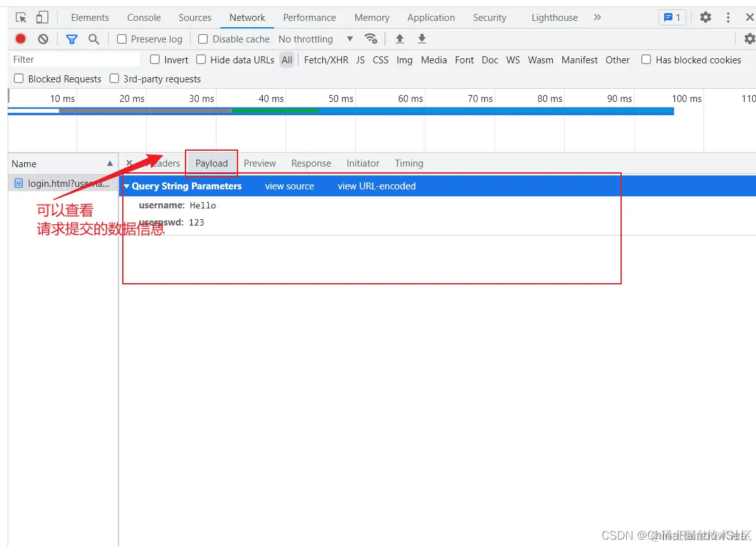This screenshot has height=546, width=756.
Task: Check the Hide data URLs checkbox
Action: click(x=201, y=60)
